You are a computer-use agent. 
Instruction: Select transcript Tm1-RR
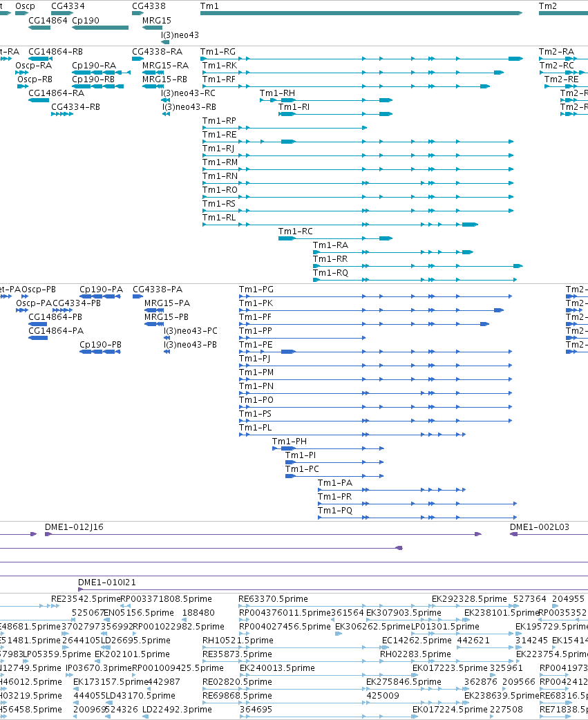330,258
